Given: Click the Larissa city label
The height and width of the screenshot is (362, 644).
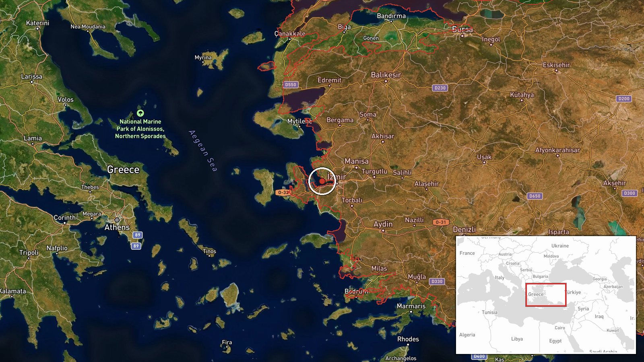Looking at the screenshot, I should click(x=32, y=77).
